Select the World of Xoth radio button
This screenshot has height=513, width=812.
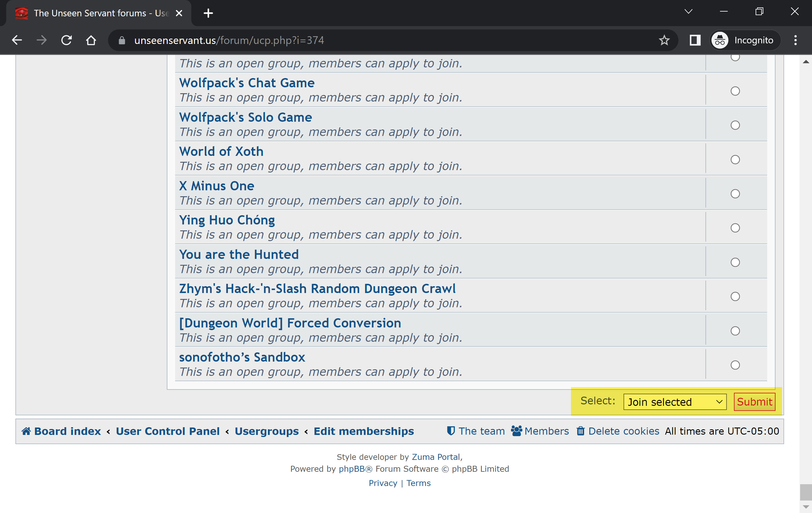click(735, 159)
